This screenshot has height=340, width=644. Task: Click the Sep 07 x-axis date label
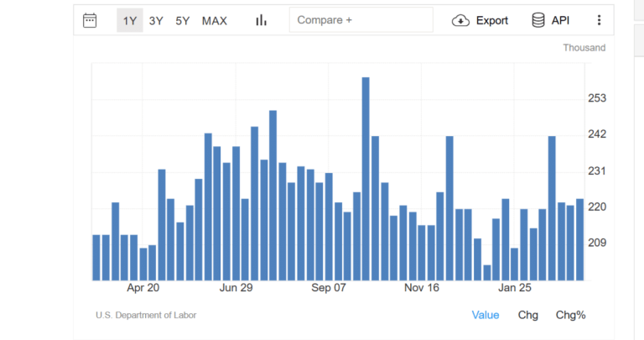coord(329,288)
